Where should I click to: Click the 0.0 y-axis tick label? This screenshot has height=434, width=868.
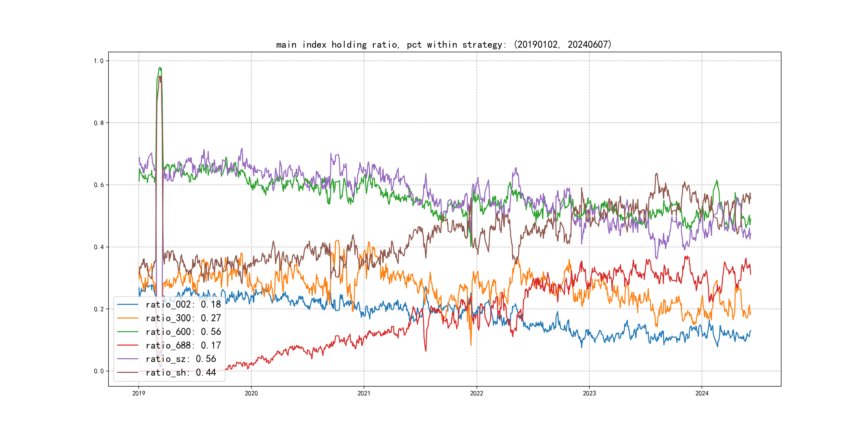(98, 371)
